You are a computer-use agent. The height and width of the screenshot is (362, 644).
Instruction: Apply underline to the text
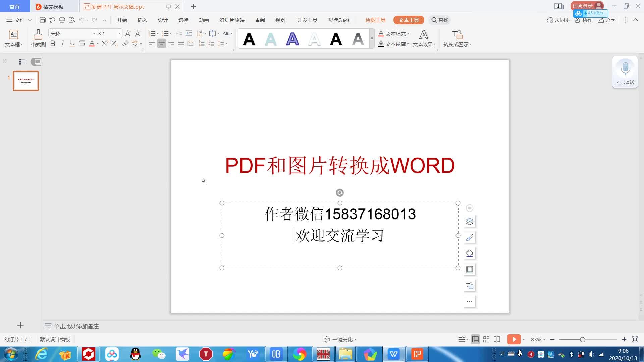(72, 43)
